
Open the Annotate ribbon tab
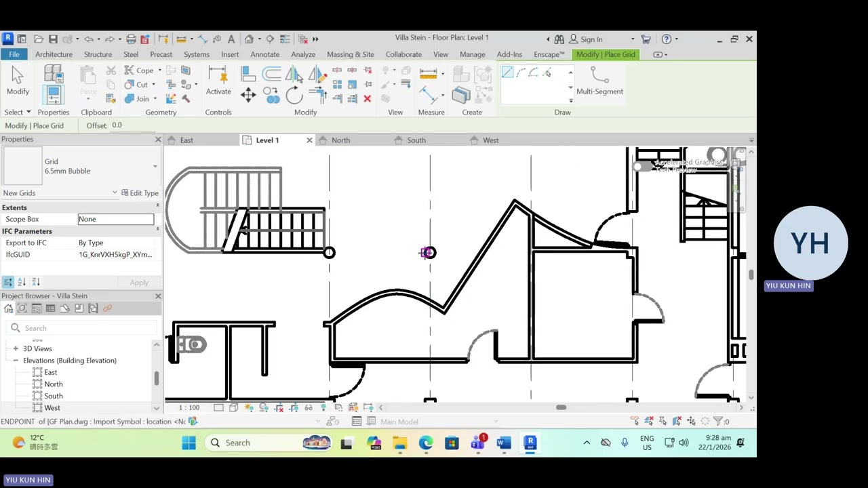264,54
